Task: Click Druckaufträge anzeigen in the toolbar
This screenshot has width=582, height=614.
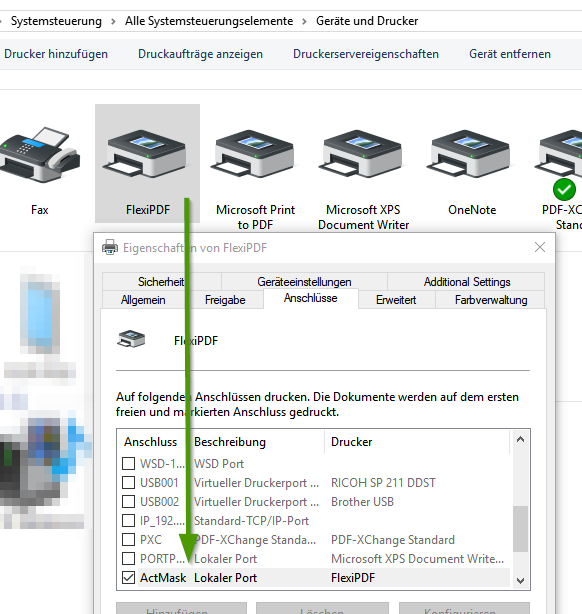Action: [200, 54]
